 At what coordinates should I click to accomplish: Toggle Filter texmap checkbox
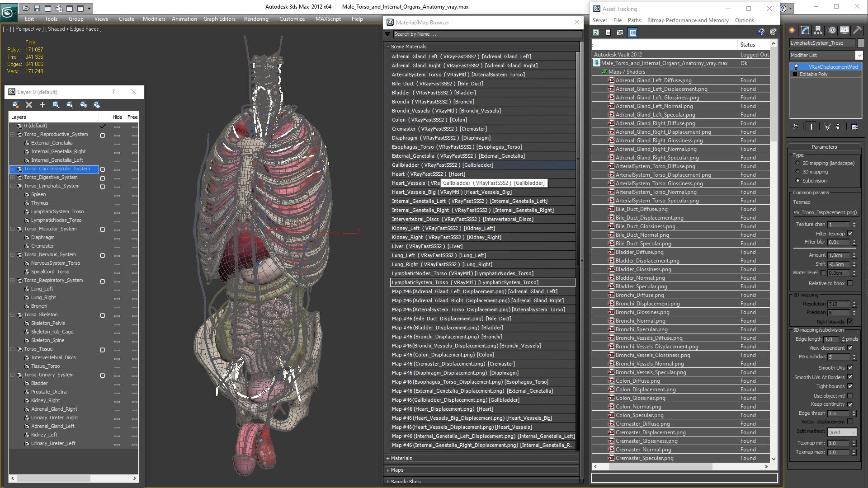pos(850,234)
